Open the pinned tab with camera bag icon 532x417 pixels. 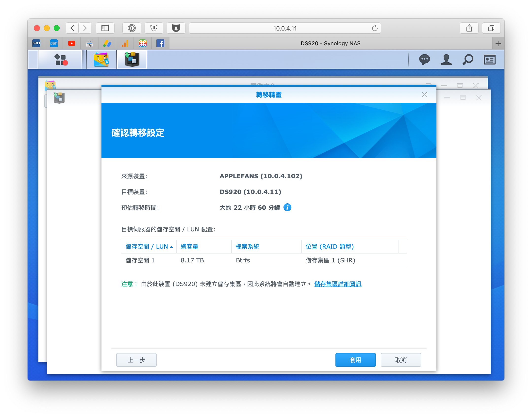click(89, 44)
